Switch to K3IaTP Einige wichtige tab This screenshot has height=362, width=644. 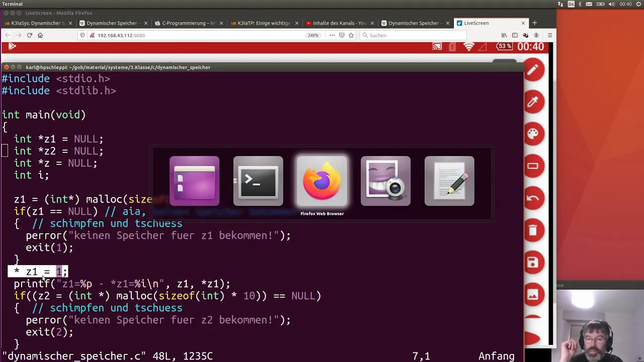264,23
